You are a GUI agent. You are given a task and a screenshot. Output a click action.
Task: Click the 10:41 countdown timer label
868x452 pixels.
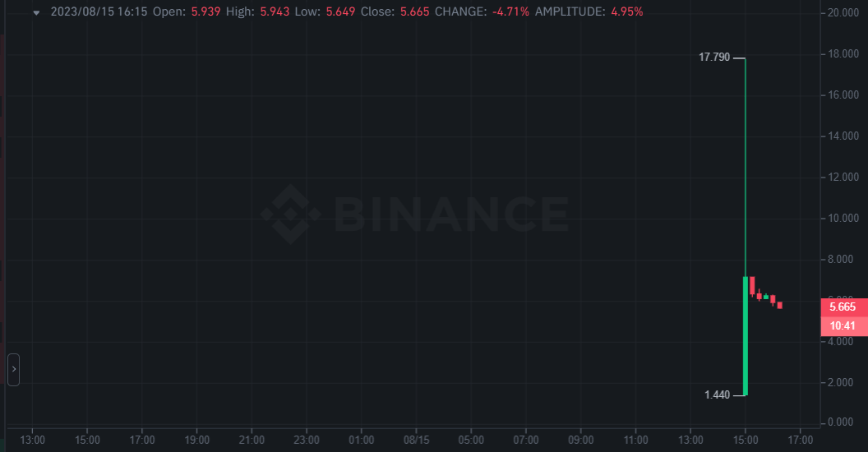(x=843, y=326)
